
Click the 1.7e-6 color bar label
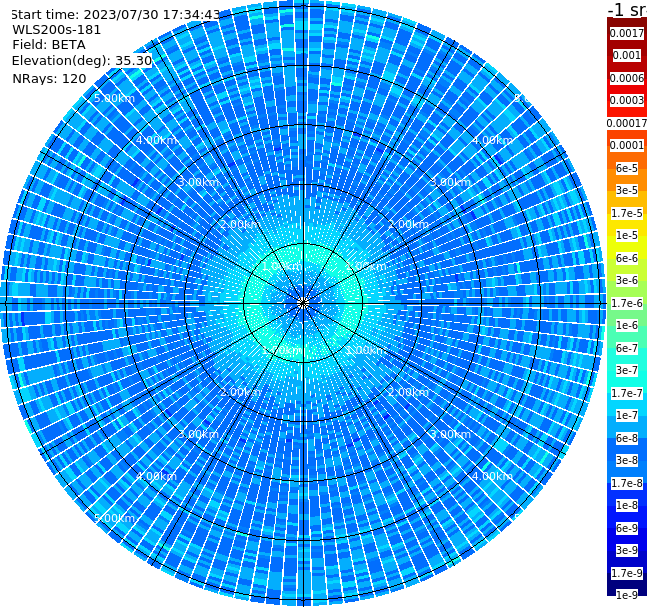pos(627,303)
